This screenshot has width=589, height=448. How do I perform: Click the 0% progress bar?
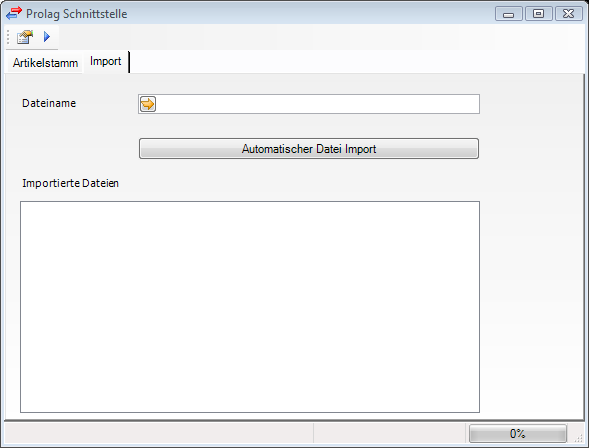tap(518, 434)
